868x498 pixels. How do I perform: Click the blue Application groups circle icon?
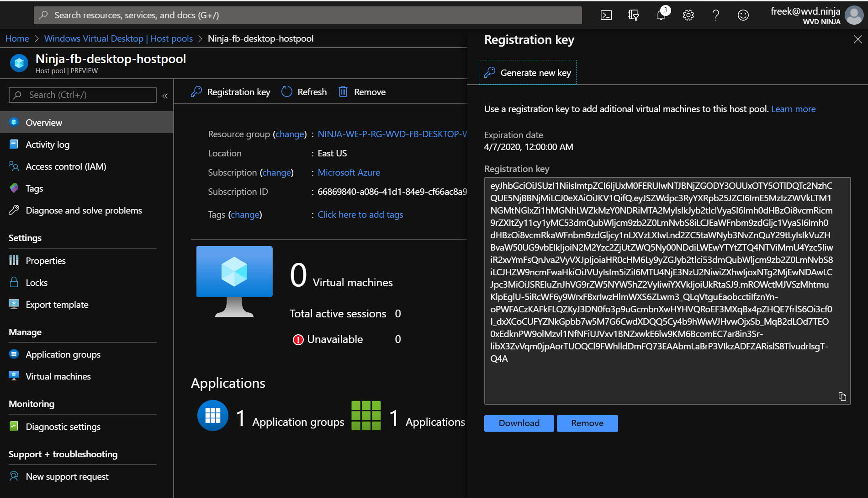pos(213,415)
